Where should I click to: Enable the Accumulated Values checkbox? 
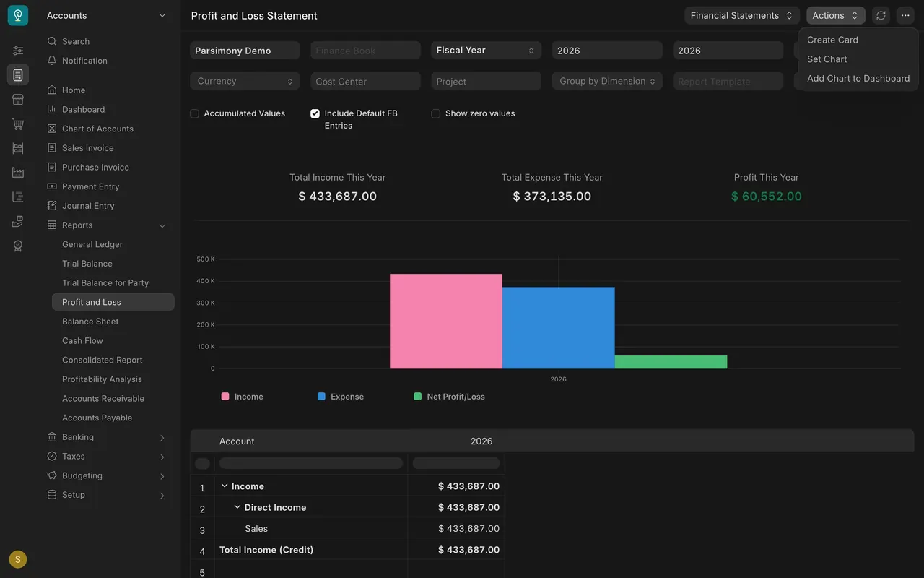pyautogui.click(x=194, y=113)
